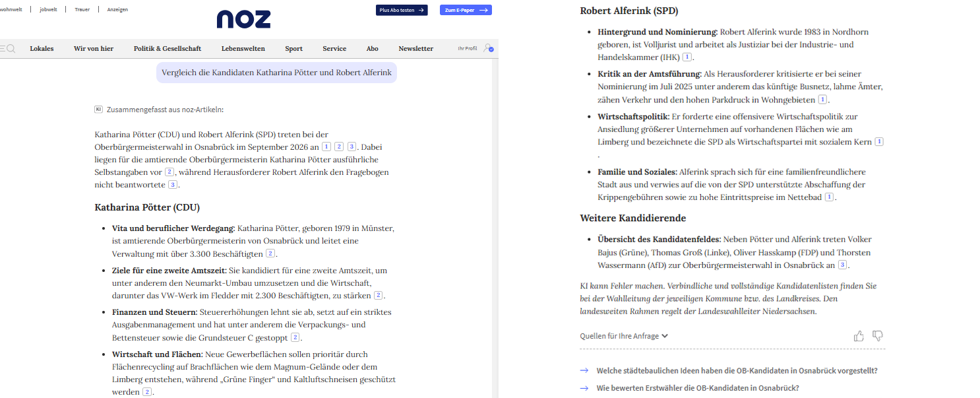Click the 'Plus Abo testen' button
Viewport: 980px width, 398px height.
[402, 10]
